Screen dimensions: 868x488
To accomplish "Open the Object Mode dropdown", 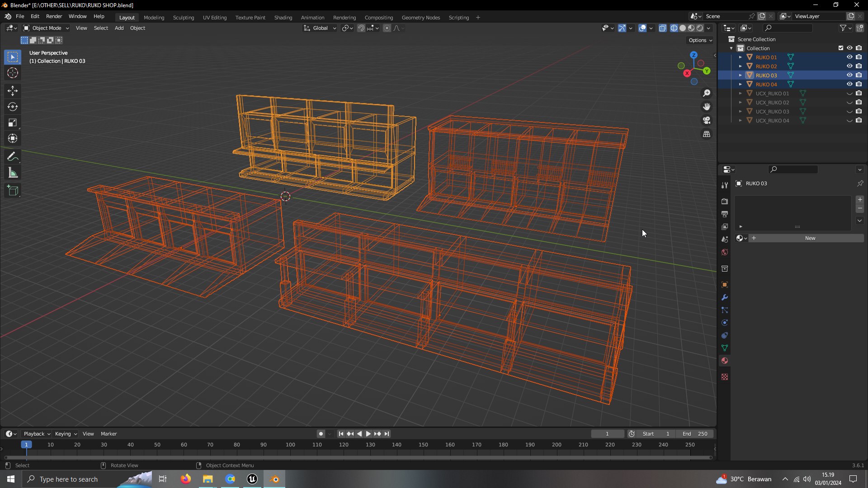I will [x=46, y=28].
